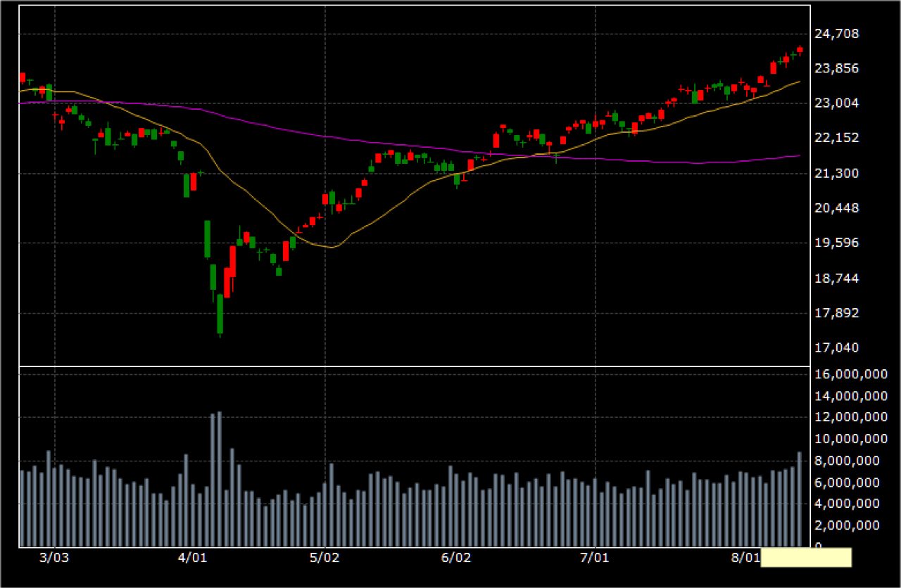Image resolution: width=901 pixels, height=588 pixels.
Task: Click the pale yellow date box
Action: [x=806, y=558]
